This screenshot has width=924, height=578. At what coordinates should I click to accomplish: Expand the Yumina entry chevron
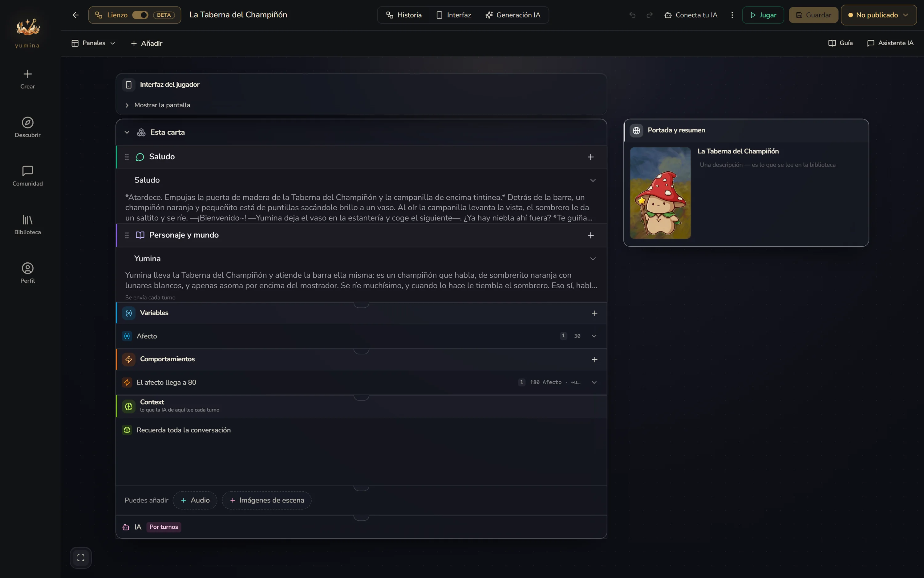593,259
